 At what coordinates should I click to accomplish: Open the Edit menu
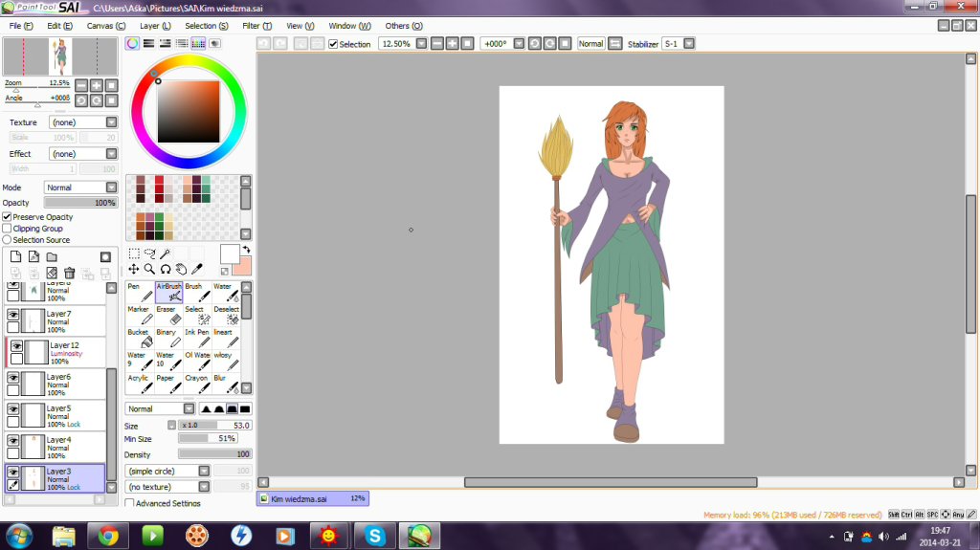59,26
